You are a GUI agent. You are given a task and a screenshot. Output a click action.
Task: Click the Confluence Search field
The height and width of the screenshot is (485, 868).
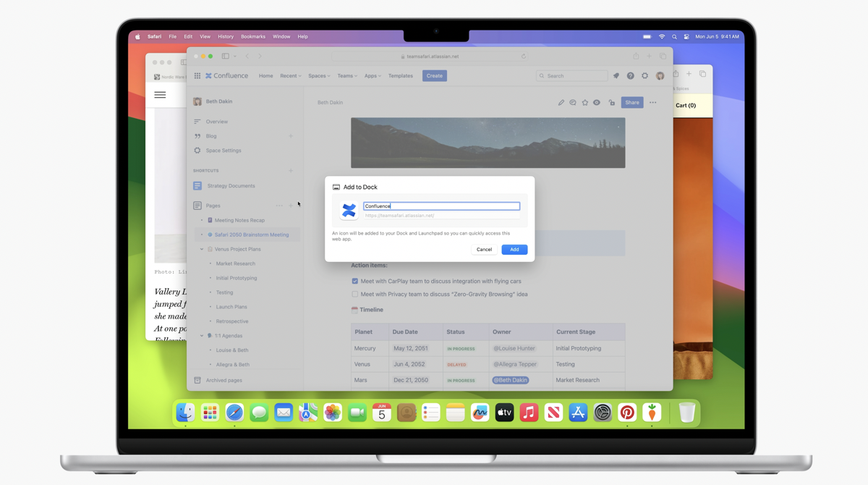click(572, 76)
